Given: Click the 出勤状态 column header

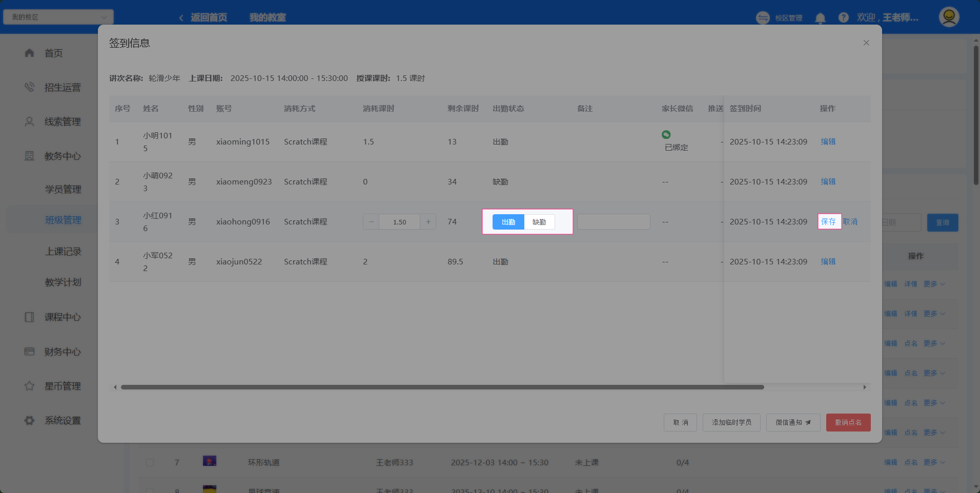Looking at the screenshot, I should point(508,109).
